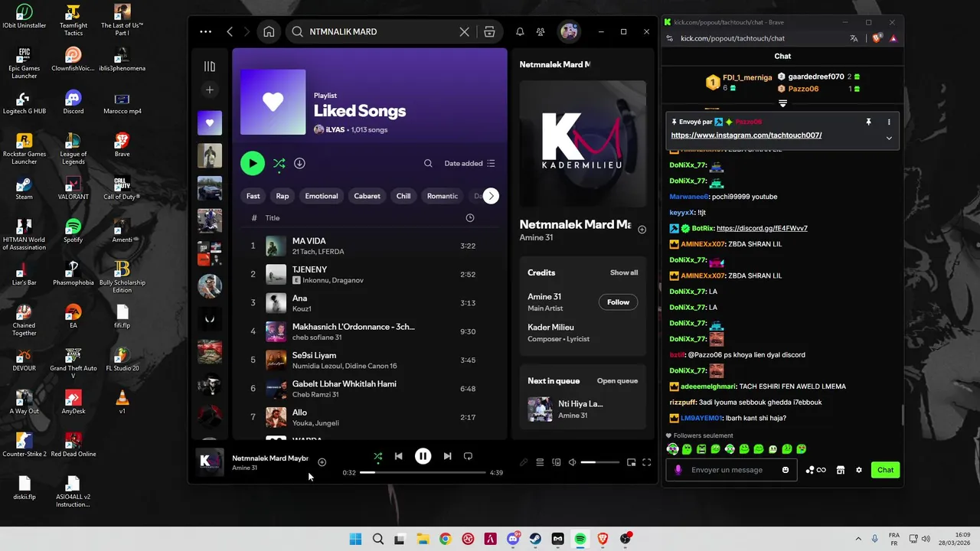Image resolution: width=980 pixels, height=551 pixels.
Task: Filter by the Chill chip
Action: click(403, 196)
